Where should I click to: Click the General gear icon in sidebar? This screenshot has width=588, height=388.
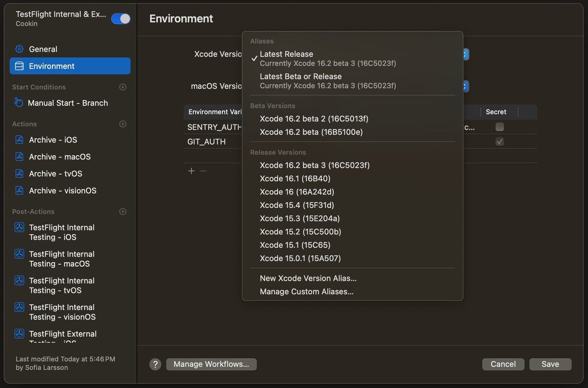[19, 49]
